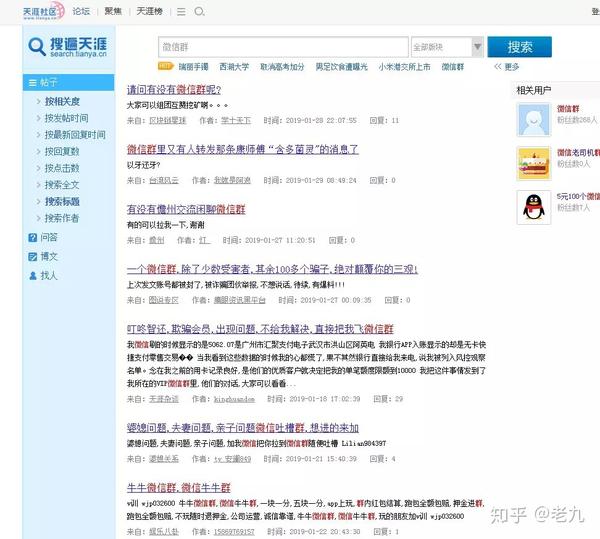The width and height of the screenshot is (600, 539).
Task: Click hot keyword 微信群 beside 小米港交所上市
Action: coord(453,67)
